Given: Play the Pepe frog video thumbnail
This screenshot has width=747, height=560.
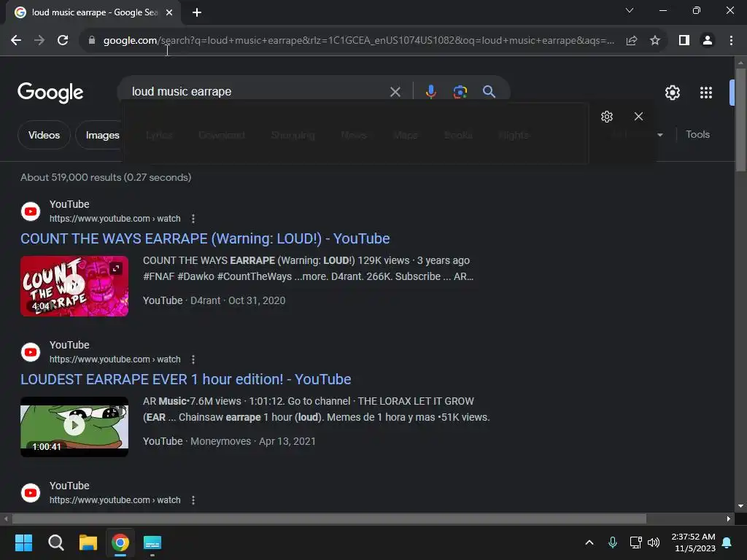Looking at the screenshot, I should (x=74, y=427).
